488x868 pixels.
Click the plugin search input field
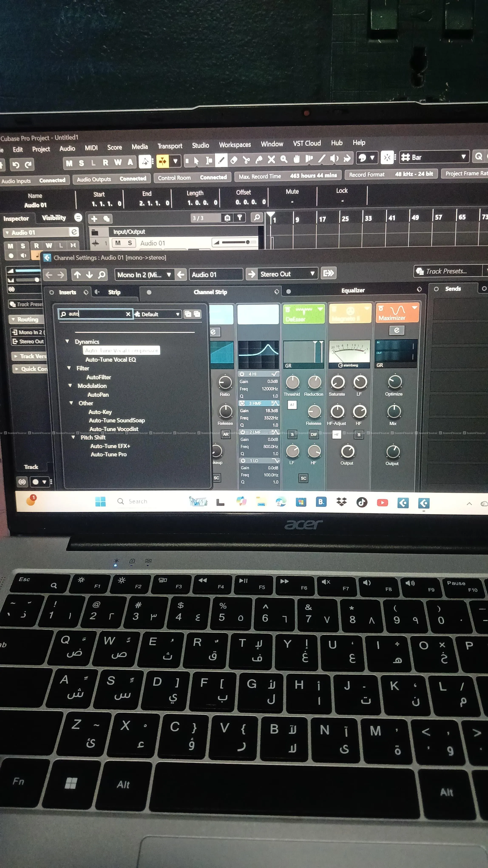pos(95,314)
